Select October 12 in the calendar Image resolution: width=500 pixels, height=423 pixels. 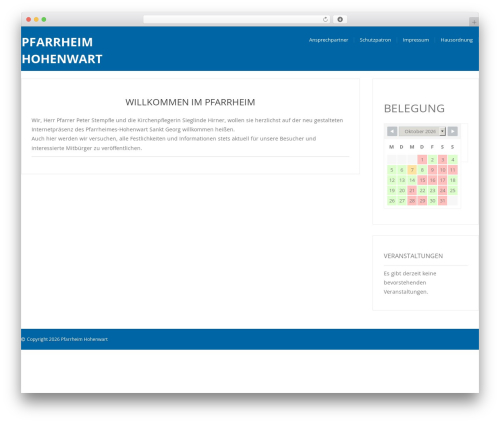tap(392, 180)
